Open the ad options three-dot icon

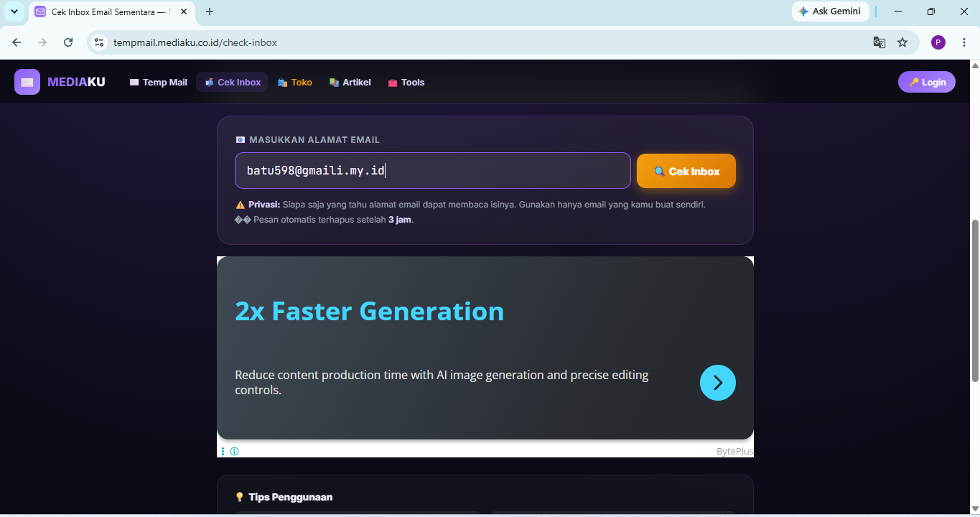(x=223, y=452)
